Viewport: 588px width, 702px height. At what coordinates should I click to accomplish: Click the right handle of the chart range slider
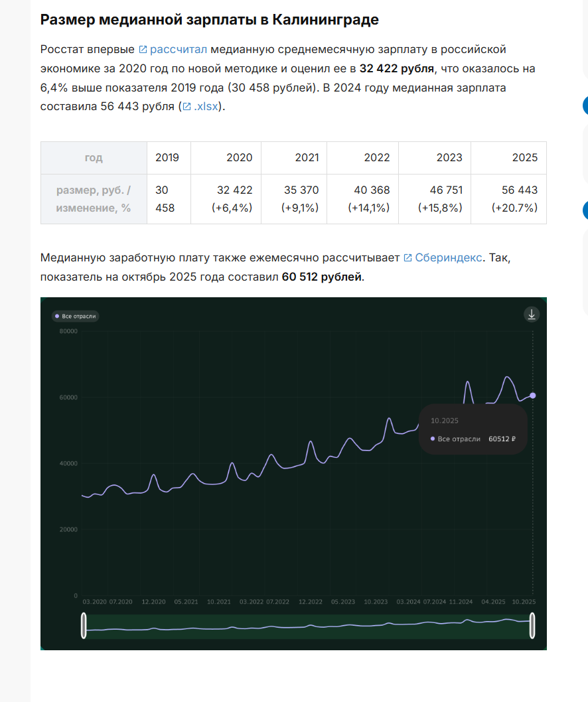(532, 626)
